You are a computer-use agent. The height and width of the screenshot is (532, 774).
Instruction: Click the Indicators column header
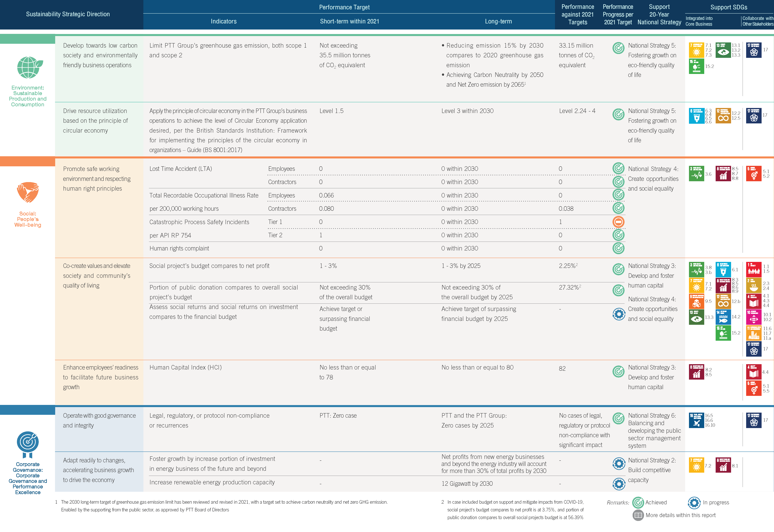(224, 21)
